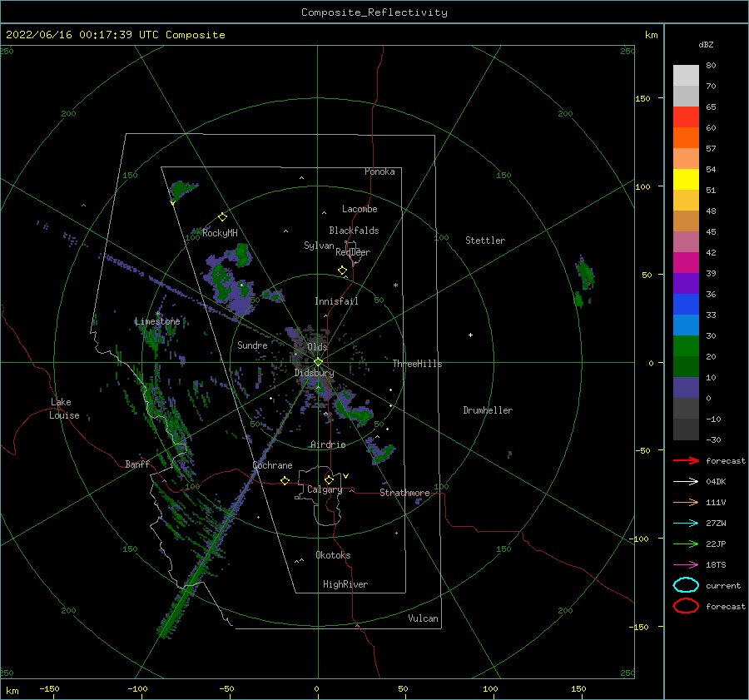This screenshot has width=749, height=700.
Task: Click the ThreeHills label
Action: [x=418, y=364]
